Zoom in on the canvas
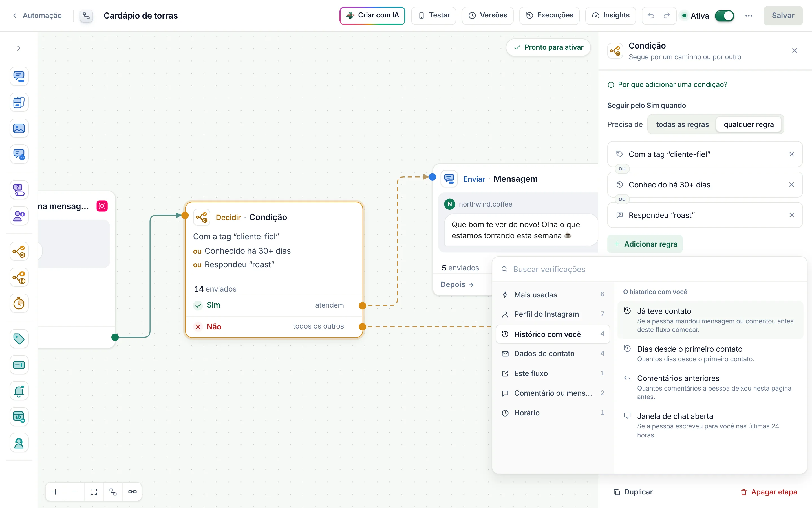Screen dimensions: 812x508 pos(56,492)
